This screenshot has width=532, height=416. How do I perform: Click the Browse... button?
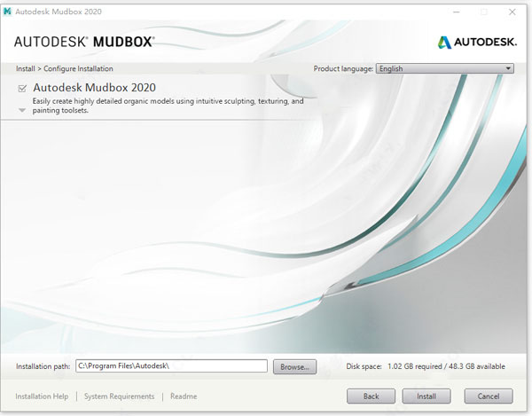coord(295,367)
